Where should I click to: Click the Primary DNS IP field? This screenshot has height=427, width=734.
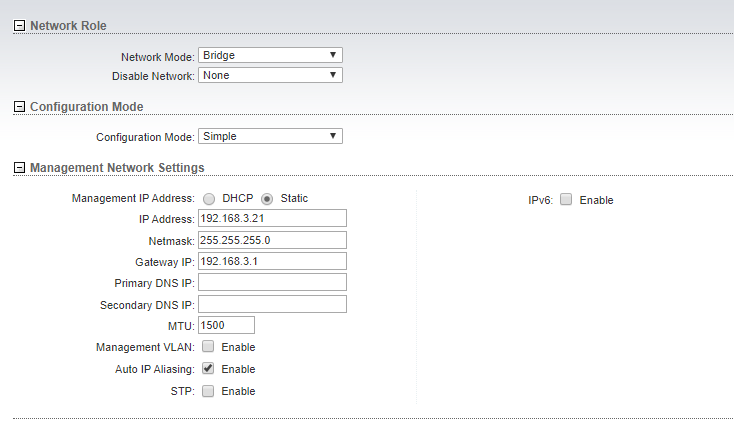[272, 282]
